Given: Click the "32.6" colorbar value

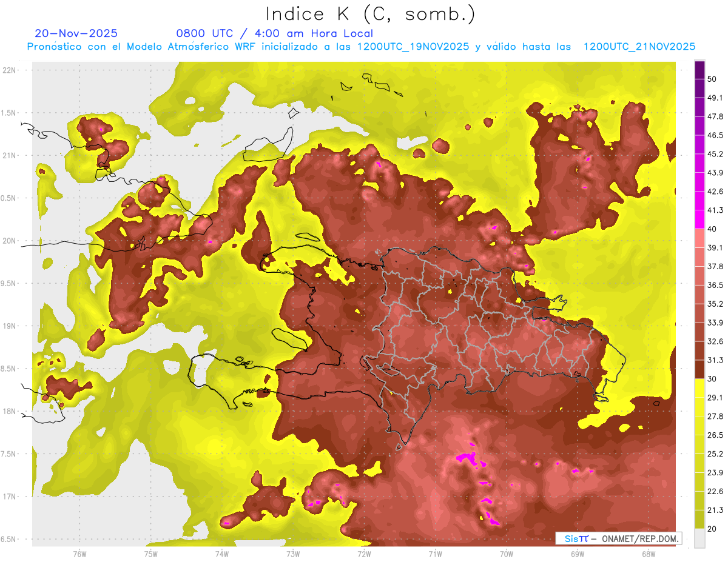Looking at the screenshot, I should pos(715,341).
